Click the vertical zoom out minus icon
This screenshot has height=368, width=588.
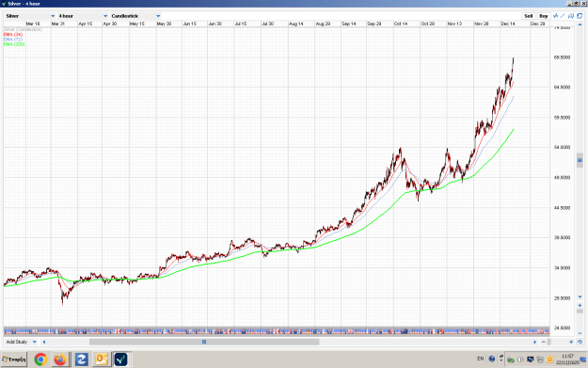(580, 333)
